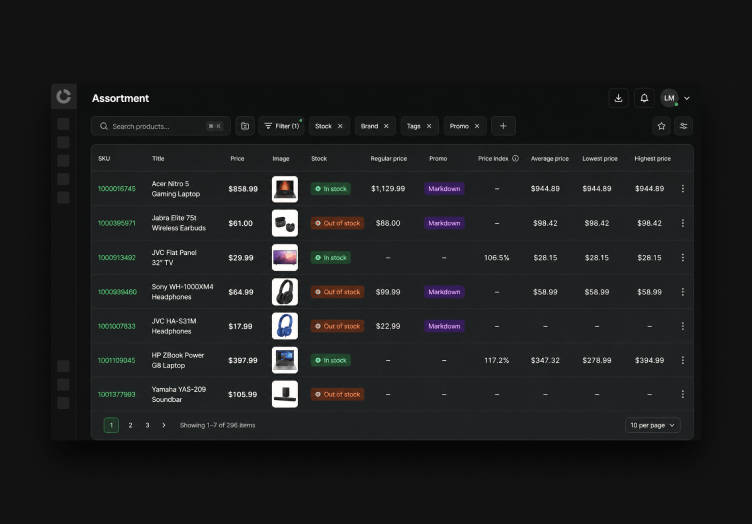Expand the user account chevron

coord(687,98)
